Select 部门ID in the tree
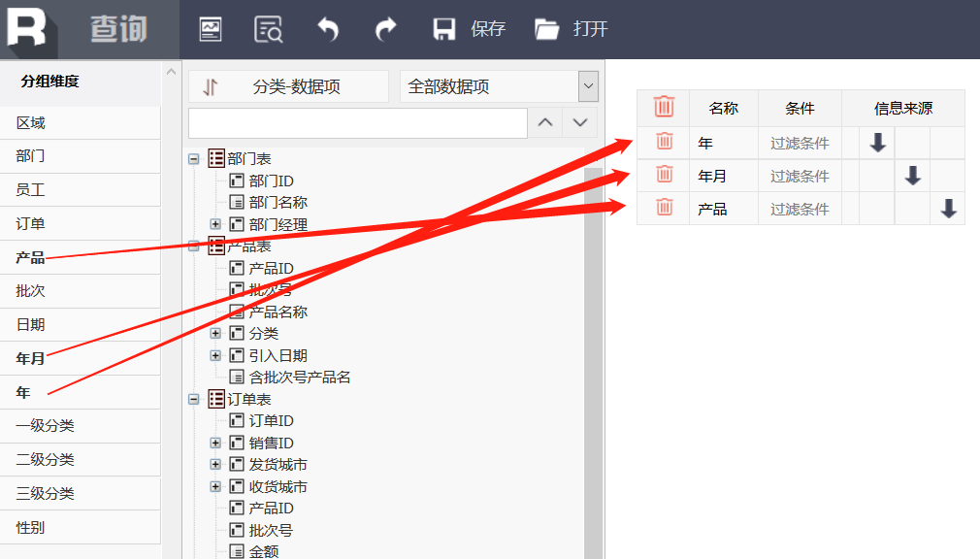 click(272, 181)
